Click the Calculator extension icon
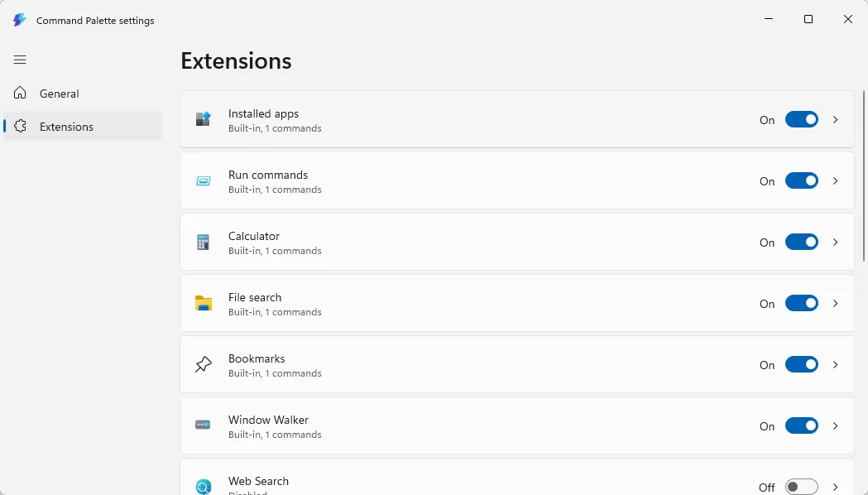The width and height of the screenshot is (868, 495). 204,243
